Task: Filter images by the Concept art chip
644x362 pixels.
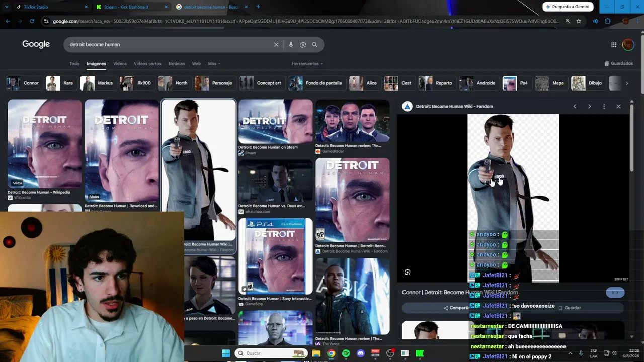Action: 262,83
